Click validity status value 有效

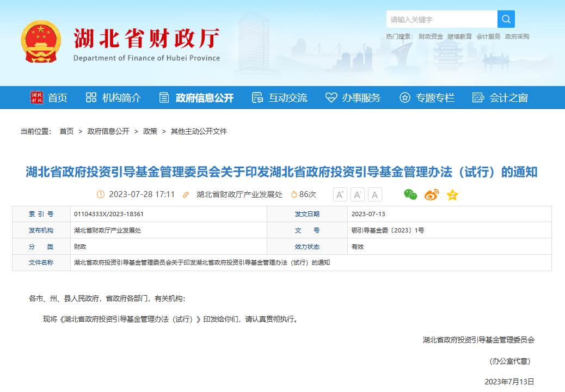[x=358, y=247]
